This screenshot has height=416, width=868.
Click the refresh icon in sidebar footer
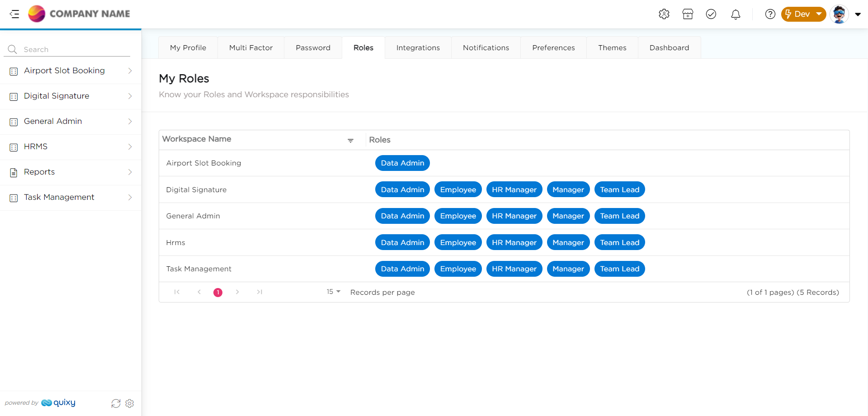click(x=116, y=403)
